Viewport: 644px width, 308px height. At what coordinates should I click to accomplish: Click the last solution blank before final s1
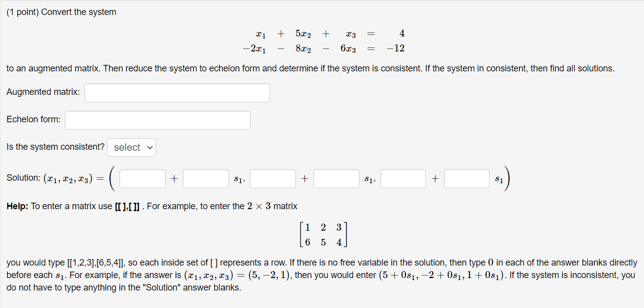466,178
